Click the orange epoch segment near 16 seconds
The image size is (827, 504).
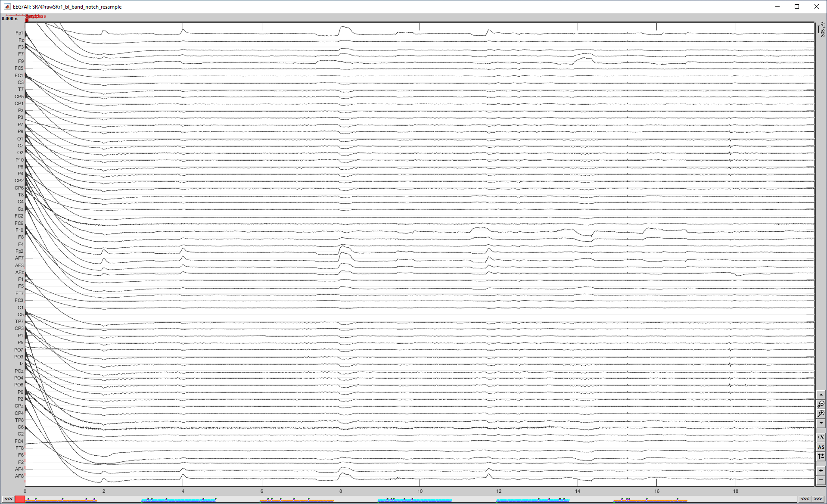(x=650, y=501)
